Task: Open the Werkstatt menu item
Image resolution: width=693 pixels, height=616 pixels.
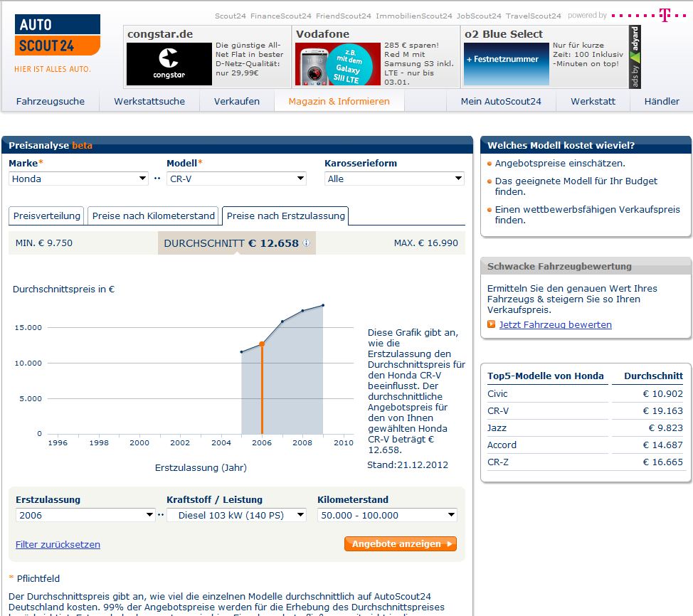Action: (593, 101)
